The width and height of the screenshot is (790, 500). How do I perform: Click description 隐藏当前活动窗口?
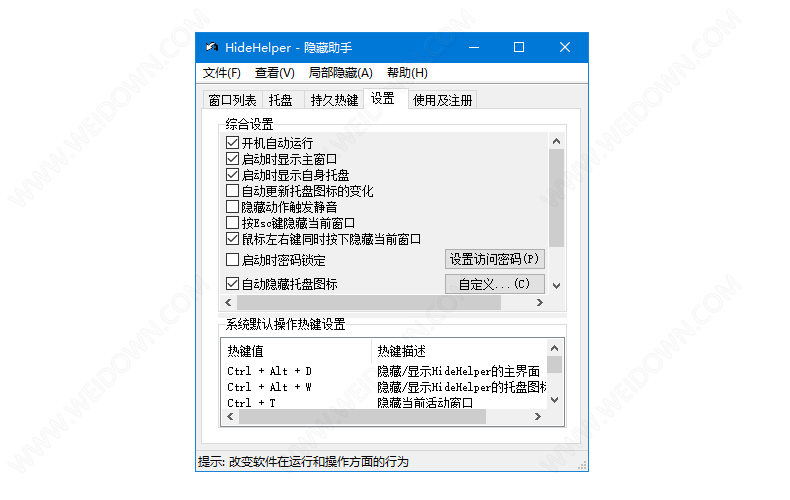[425, 403]
